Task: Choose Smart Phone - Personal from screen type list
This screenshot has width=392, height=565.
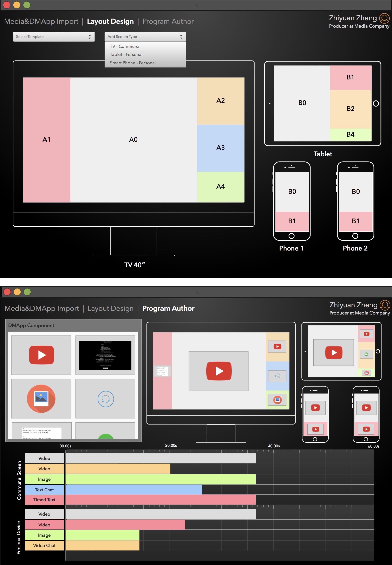Action: (133, 63)
